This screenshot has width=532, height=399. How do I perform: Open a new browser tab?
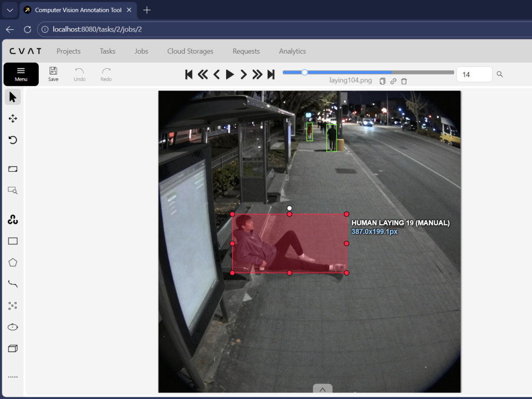(x=147, y=10)
